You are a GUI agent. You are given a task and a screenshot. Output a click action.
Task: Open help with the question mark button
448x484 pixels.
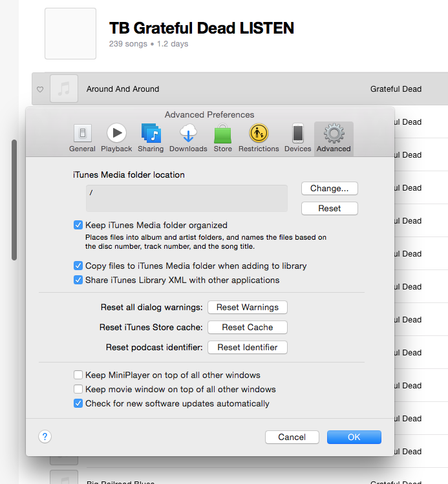45,436
